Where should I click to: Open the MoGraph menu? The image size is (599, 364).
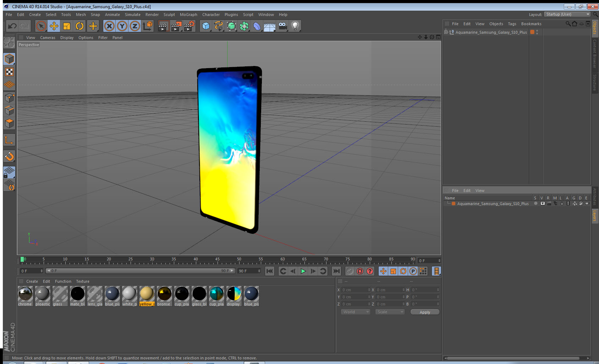pos(188,15)
